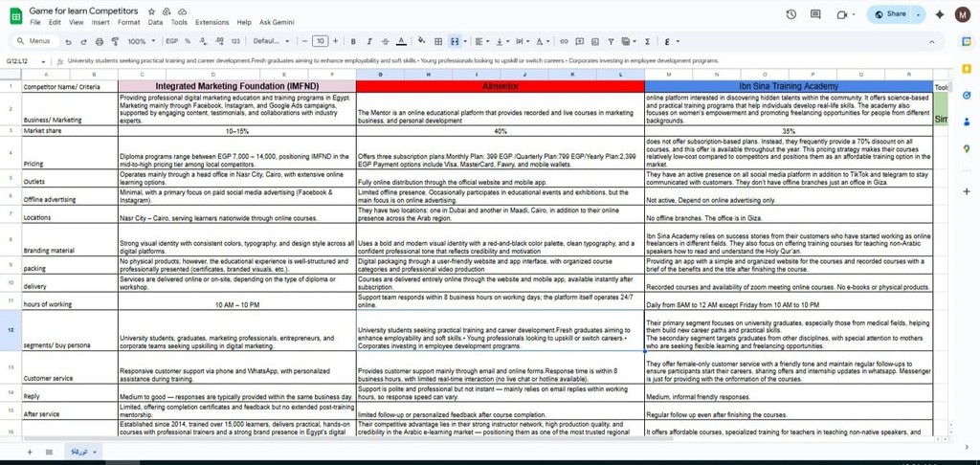Open horizontal align dropdown
Image resolution: width=980 pixels, height=465 pixels.
pyautogui.click(x=482, y=41)
